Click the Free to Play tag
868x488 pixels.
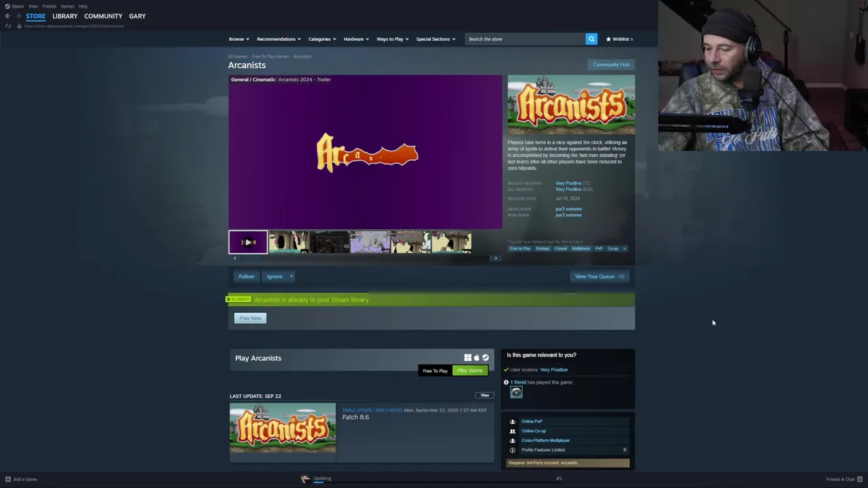(x=520, y=249)
